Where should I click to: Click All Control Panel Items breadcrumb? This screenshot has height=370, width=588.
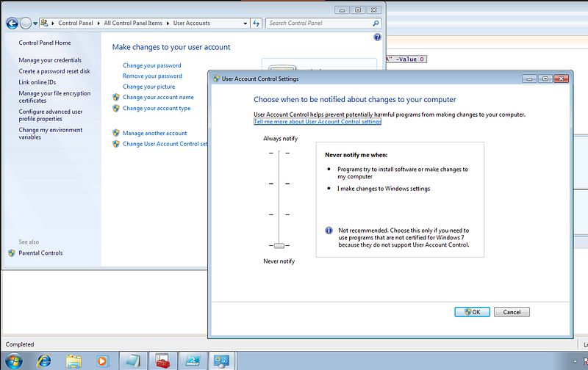pyautogui.click(x=133, y=23)
